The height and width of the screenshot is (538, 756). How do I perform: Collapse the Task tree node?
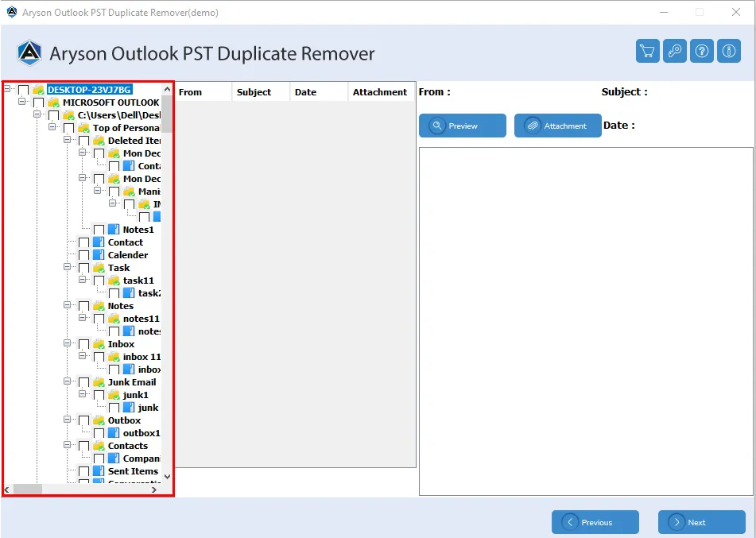click(x=67, y=266)
